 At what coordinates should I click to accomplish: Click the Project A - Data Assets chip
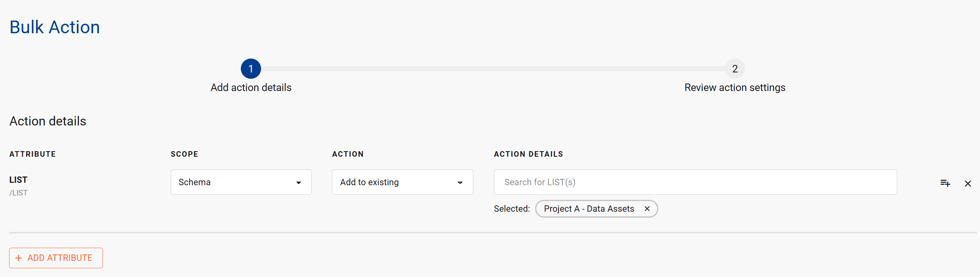tap(589, 209)
